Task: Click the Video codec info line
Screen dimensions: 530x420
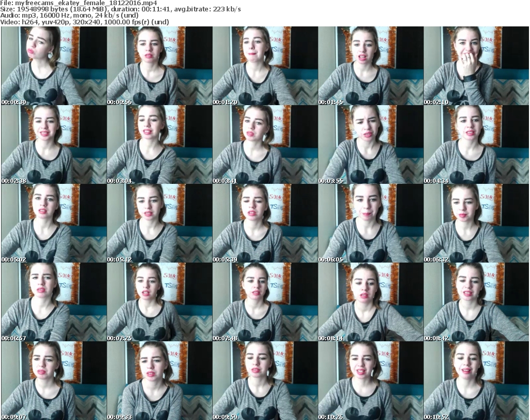Action: point(84,22)
